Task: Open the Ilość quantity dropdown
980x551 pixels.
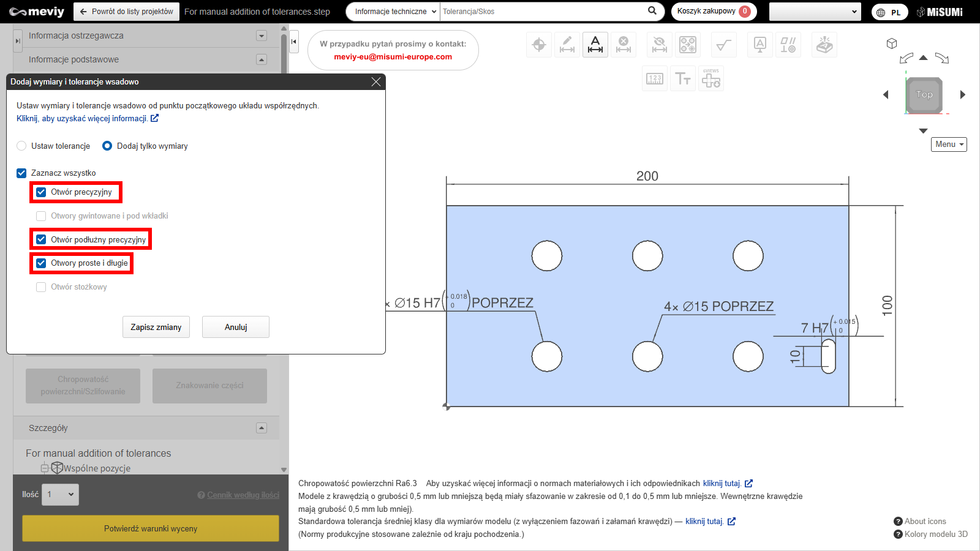Action: coord(60,495)
